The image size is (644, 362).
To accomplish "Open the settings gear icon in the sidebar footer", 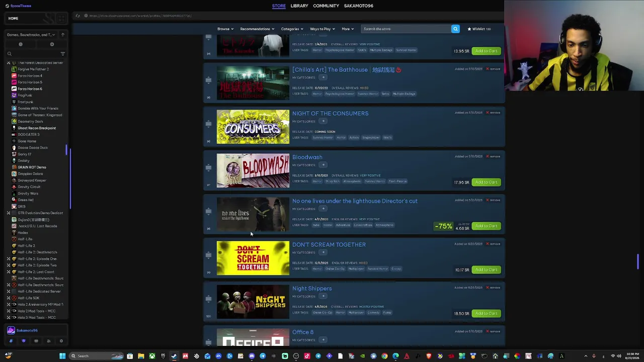I will 61,341.
